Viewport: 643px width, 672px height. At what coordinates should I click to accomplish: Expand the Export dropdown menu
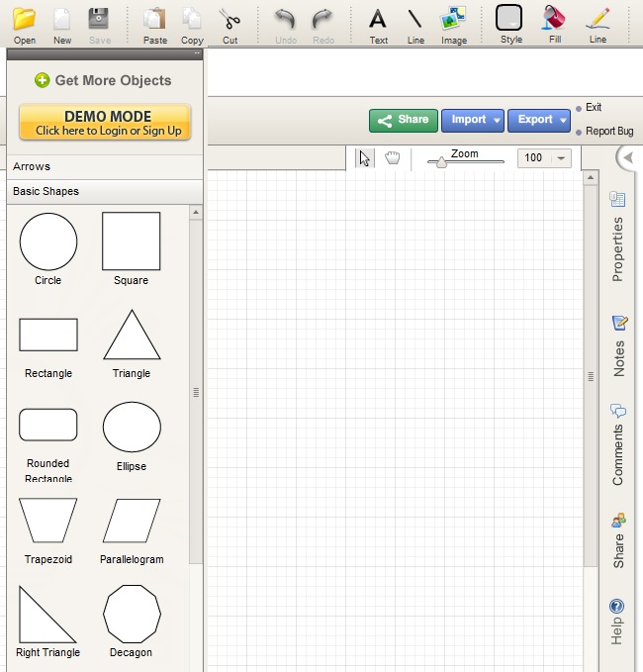pos(539,120)
